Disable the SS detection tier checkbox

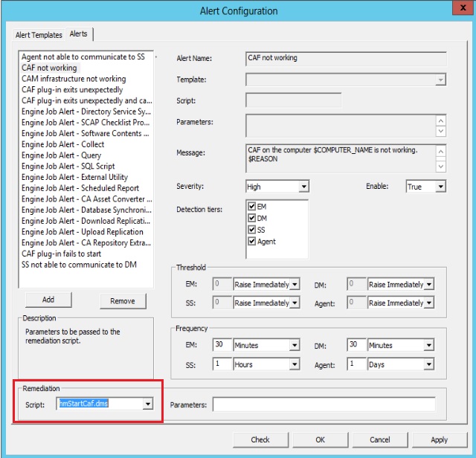pyautogui.click(x=253, y=230)
